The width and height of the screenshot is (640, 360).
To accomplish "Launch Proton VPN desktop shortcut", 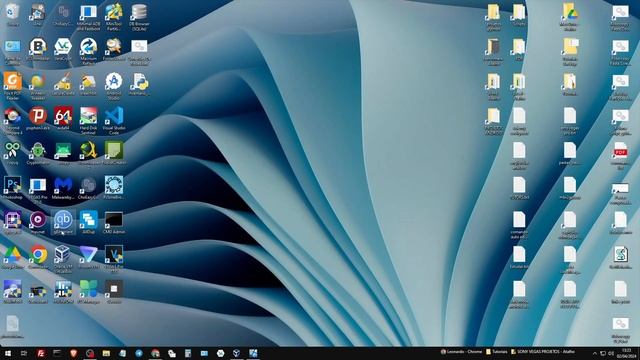I will [x=88, y=258].
